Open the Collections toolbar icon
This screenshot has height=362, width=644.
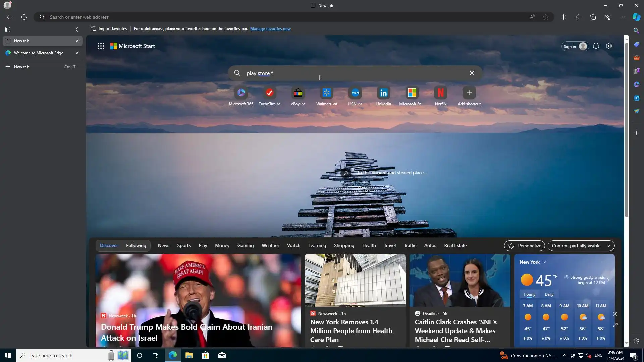pyautogui.click(x=593, y=17)
